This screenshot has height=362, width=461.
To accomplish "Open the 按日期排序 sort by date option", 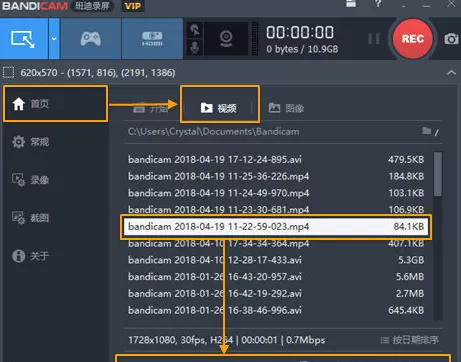I will (410, 340).
